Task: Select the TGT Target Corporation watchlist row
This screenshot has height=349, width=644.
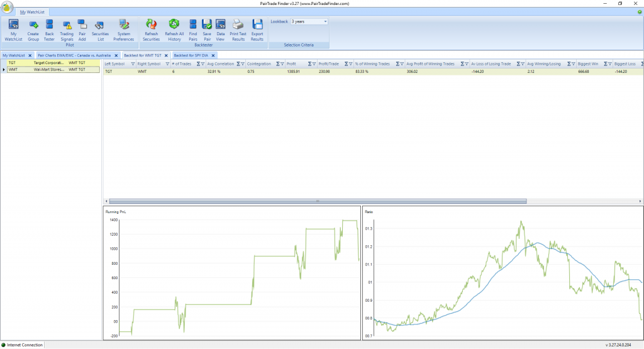Action: click(50, 63)
